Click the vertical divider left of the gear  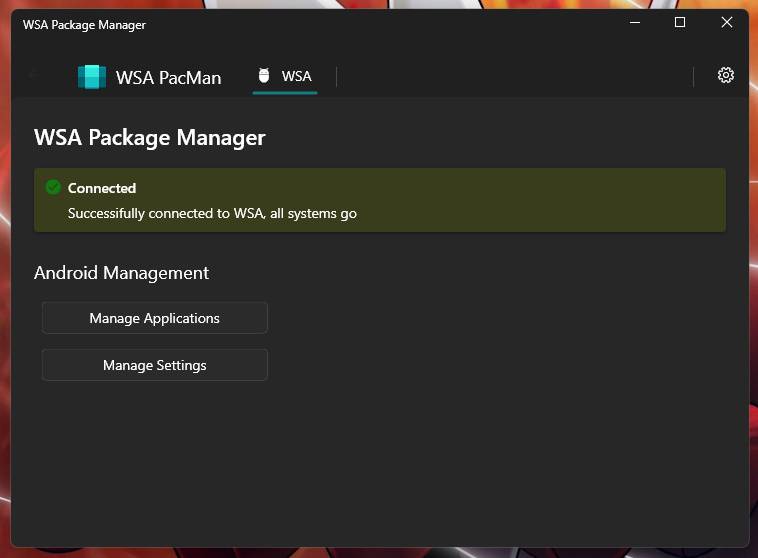tap(694, 76)
